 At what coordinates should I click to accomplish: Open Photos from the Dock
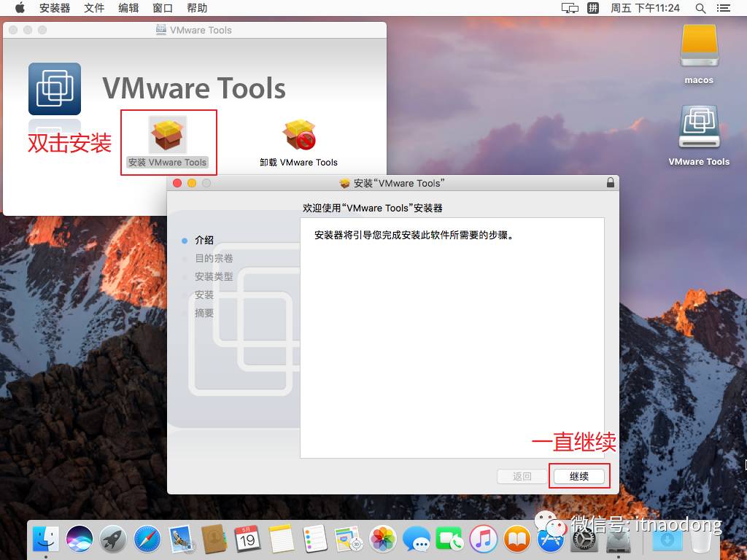[x=383, y=539]
